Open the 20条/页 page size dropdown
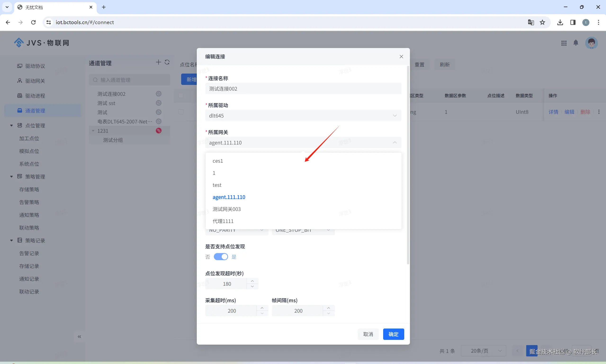 coord(483,351)
